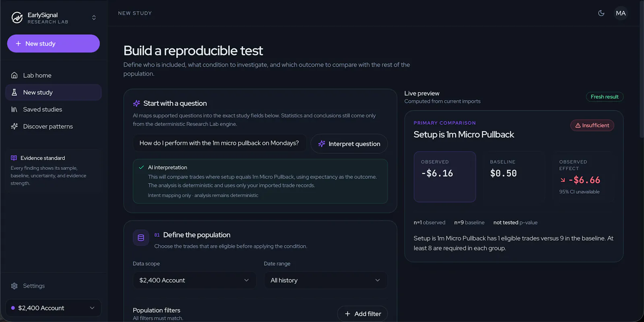Click the downward arrow icon beside -$6.66
Screen dimensions: 644x322
(x=563, y=180)
